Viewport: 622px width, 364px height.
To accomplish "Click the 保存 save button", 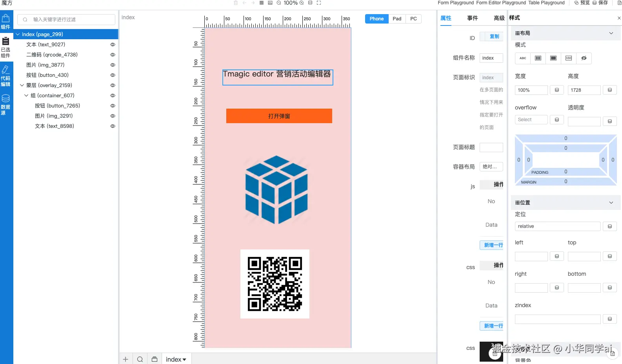I will (600, 3).
